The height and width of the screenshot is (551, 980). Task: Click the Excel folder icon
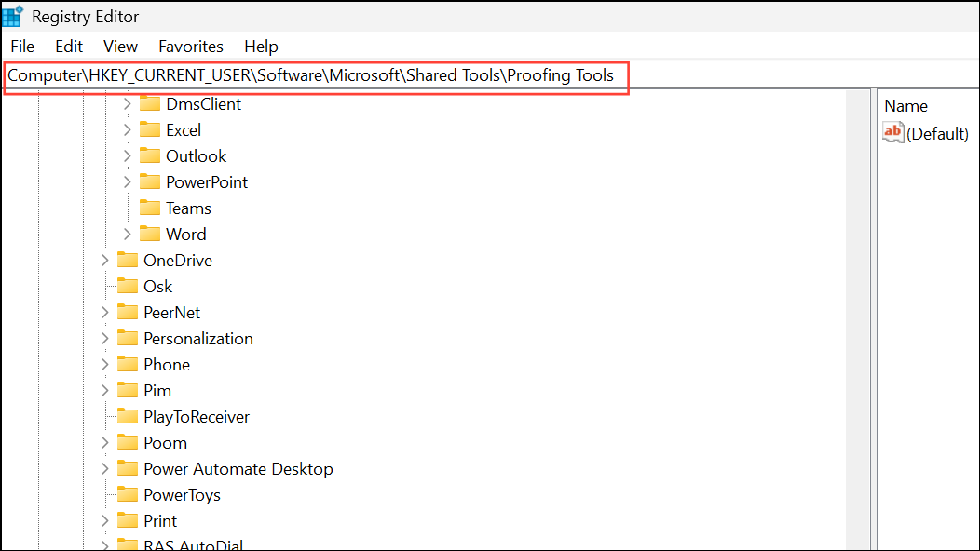click(x=149, y=129)
